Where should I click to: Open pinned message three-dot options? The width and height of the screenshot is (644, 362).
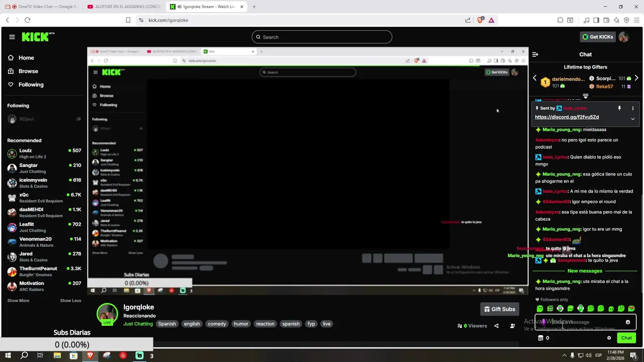pyautogui.click(x=633, y=108)
